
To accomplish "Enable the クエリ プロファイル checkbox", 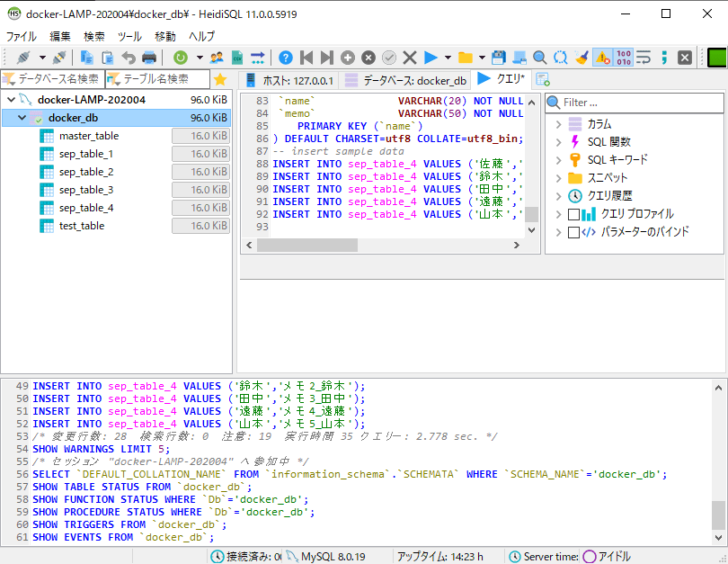I will coord(573,214).
